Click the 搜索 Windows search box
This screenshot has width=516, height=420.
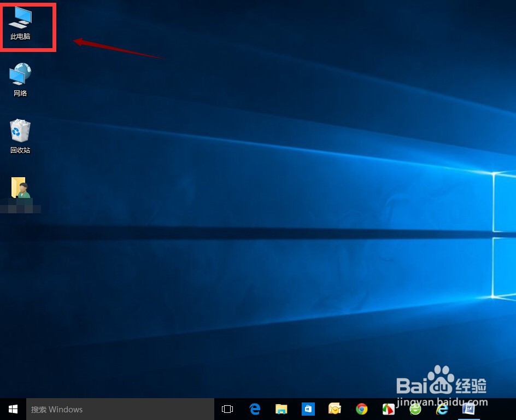120,409
